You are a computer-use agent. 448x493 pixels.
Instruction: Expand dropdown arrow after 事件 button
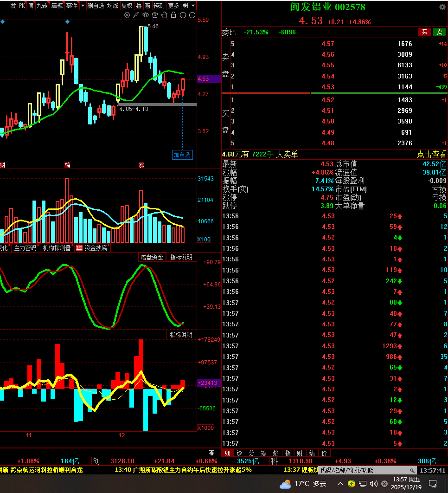(83, 6)
